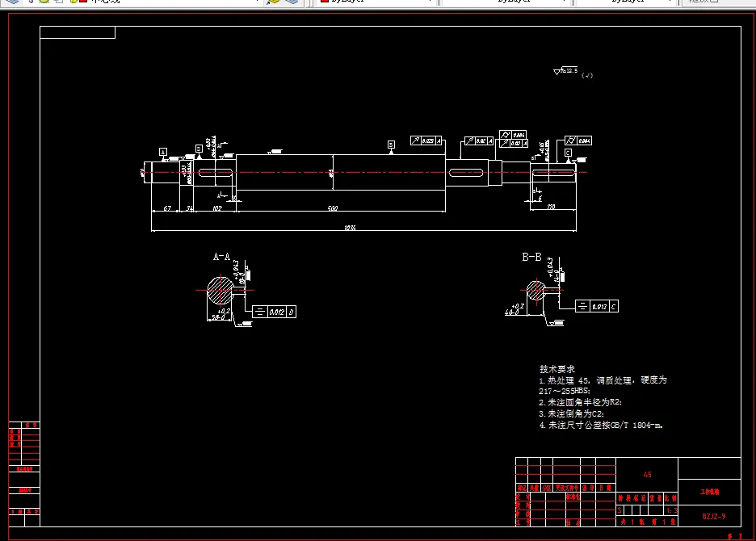Click the Ra12.5 surface roughness symbol
The width and height of the screenshot is (756, 541).
[565, 71]
